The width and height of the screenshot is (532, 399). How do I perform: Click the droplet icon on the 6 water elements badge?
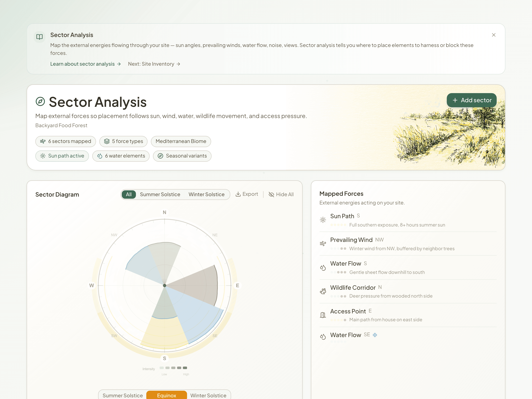coord(100,156)
